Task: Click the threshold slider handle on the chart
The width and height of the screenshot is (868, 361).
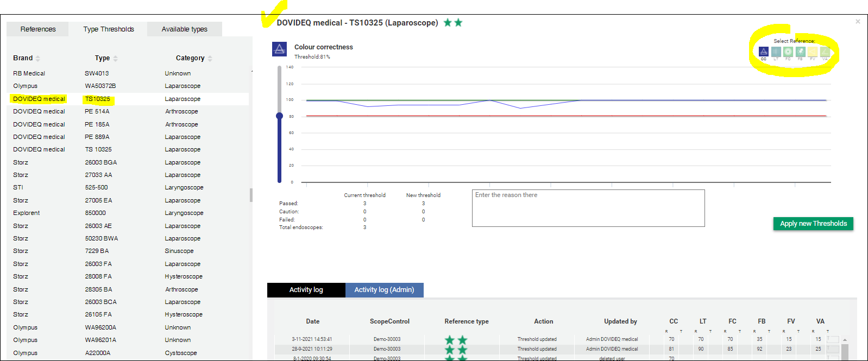Action: click(x=279, y=116)
